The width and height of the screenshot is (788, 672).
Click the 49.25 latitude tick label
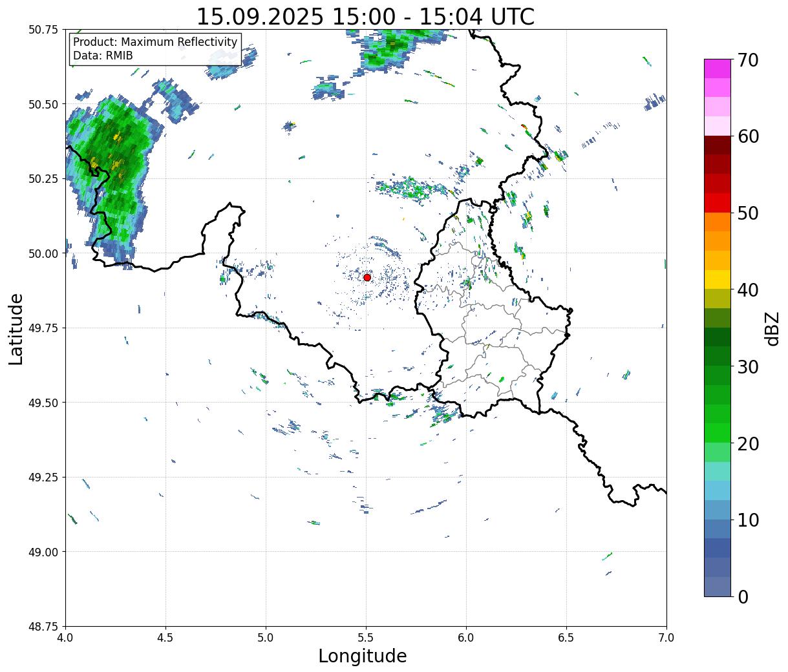(43, 478)
